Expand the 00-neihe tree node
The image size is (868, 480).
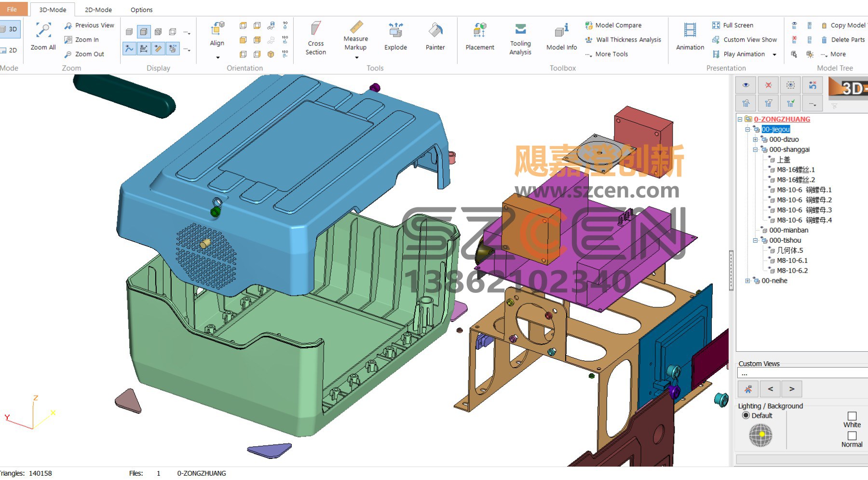coord(747,281)
